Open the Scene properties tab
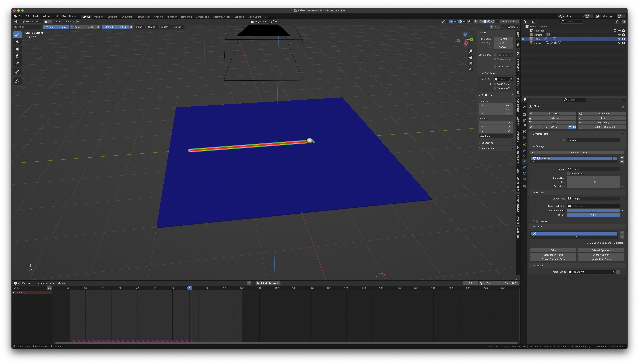 point(524,131)
